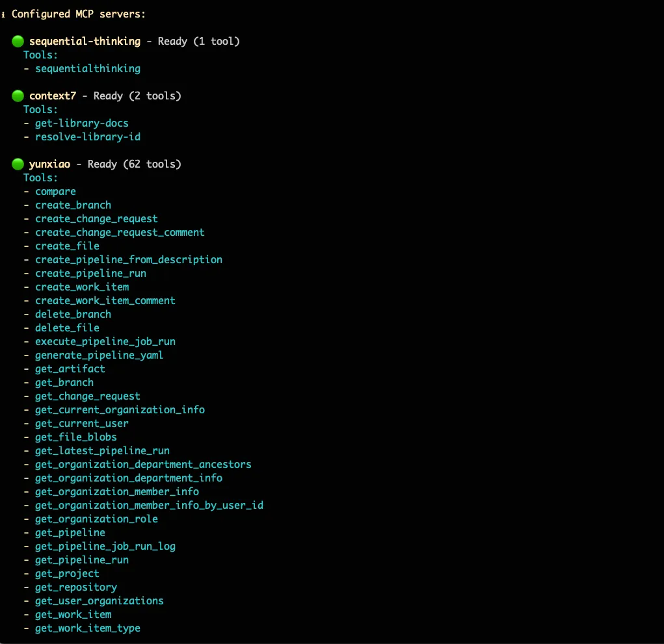Click the 'create_work_item_comment' tool entry
Viewport: 664px width, 644px height.
coord(105,301)
